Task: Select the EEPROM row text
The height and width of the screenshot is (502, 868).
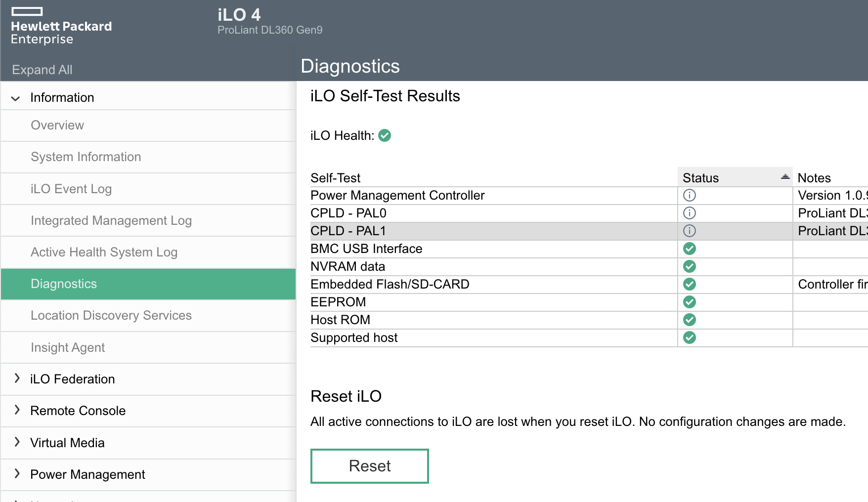Action: point(338,302)
